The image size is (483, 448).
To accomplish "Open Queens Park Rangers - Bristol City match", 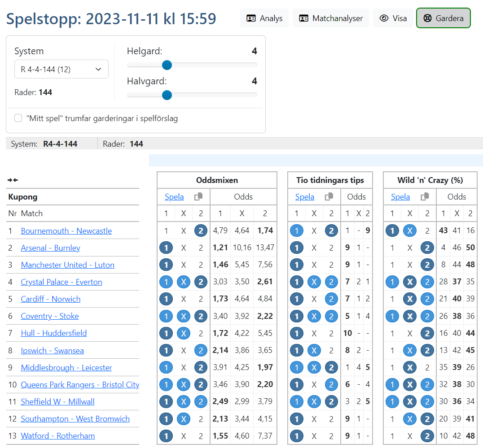I will [x=80, y=385].
